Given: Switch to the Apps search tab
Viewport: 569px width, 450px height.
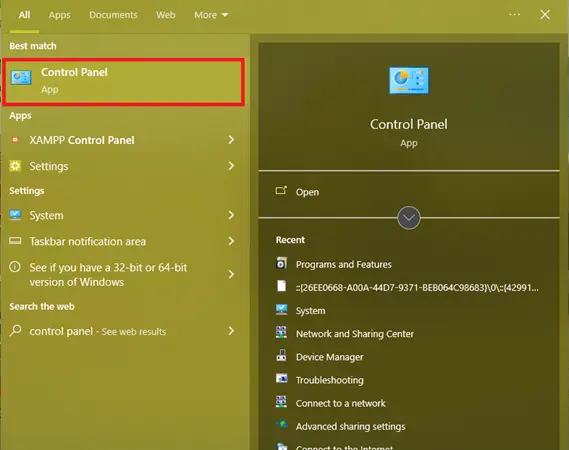Looking at the screenshot, I should point(60,15).
